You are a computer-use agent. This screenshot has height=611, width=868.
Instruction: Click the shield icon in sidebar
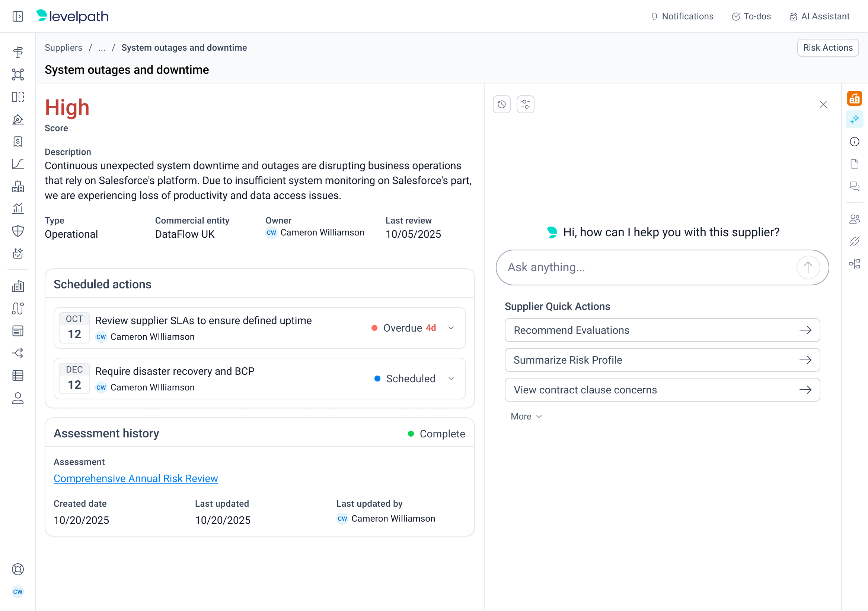(x=18, y=231)
